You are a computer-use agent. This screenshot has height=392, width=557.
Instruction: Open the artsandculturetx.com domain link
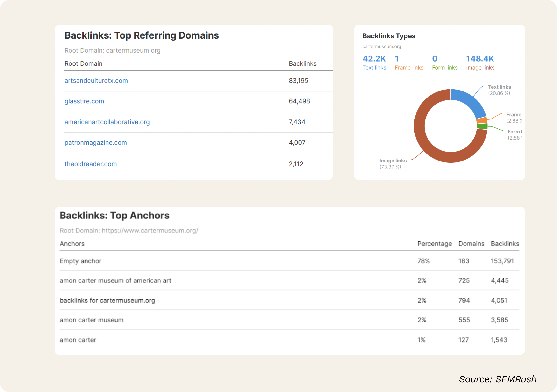(96, 80)
